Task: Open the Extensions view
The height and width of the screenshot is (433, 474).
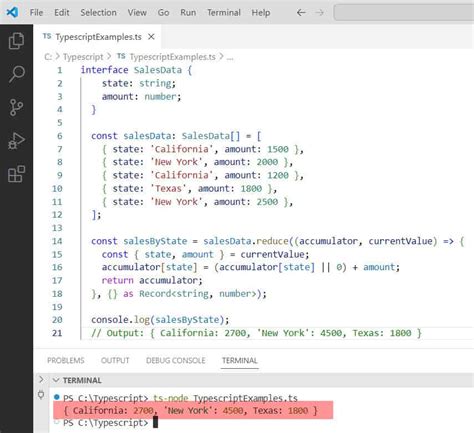Action: 16,174
